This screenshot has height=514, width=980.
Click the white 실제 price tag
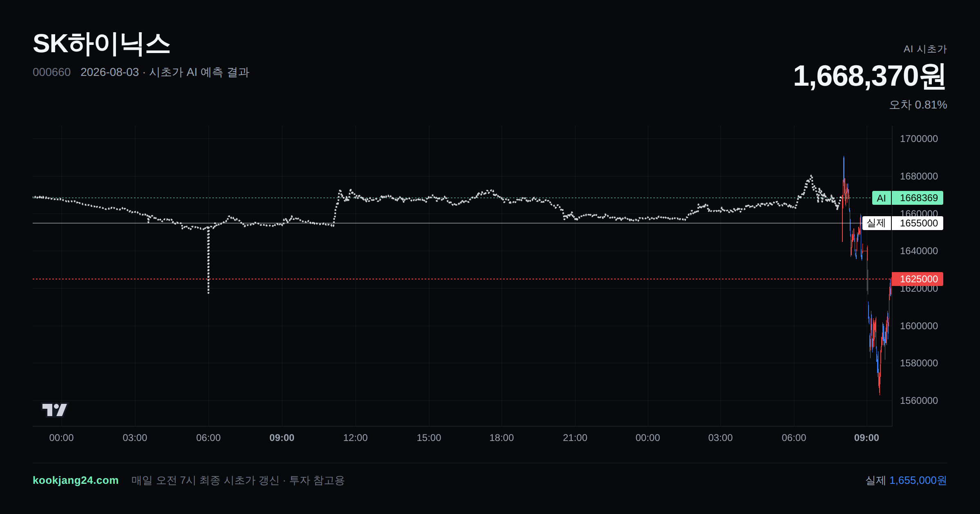click(x=876, y=223)
